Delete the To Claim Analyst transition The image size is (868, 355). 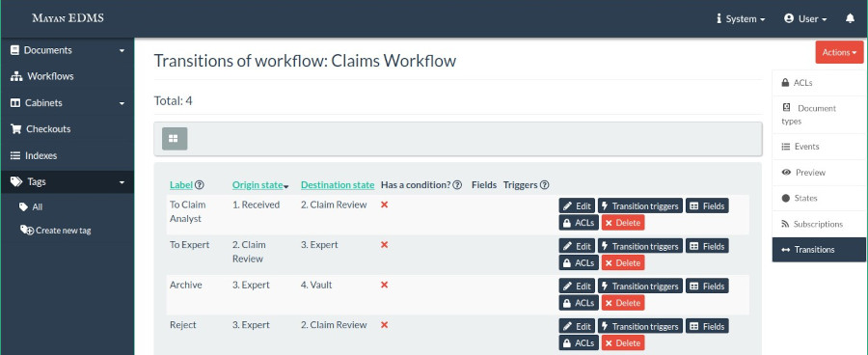(623, 223)
